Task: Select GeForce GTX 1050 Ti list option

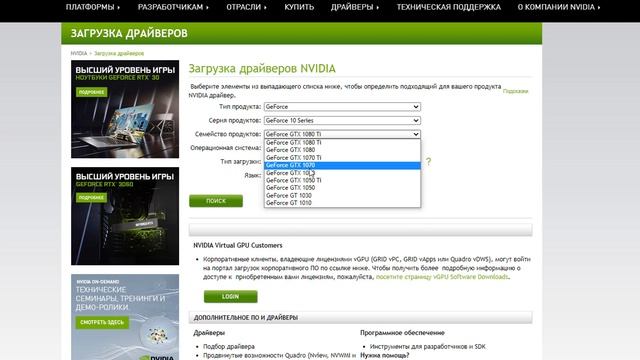Action: 342,180
